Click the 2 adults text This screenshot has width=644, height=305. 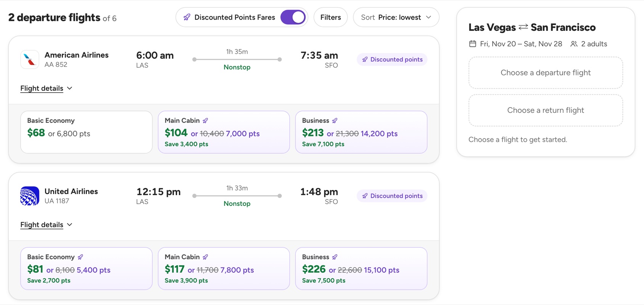(x=594, y=44)
